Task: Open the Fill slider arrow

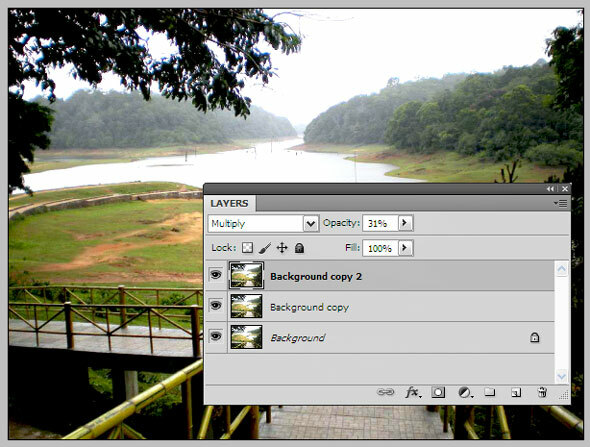Action: click(405, 248)
